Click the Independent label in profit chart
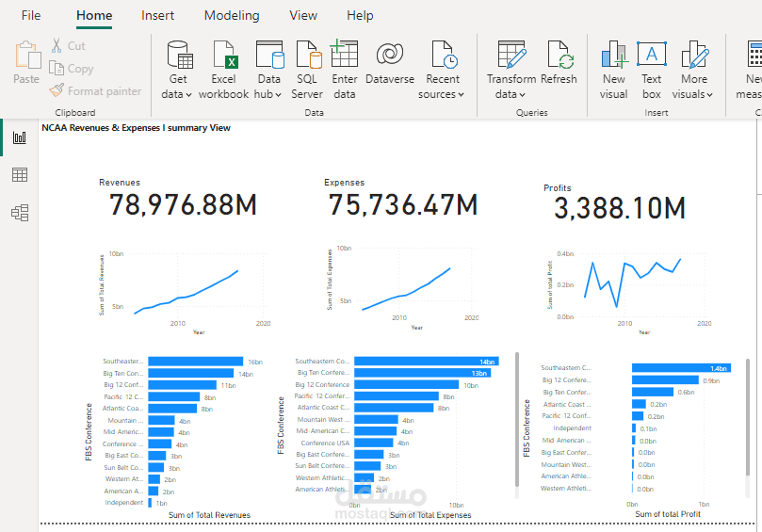The image size is (762, 532). [572, 428]
